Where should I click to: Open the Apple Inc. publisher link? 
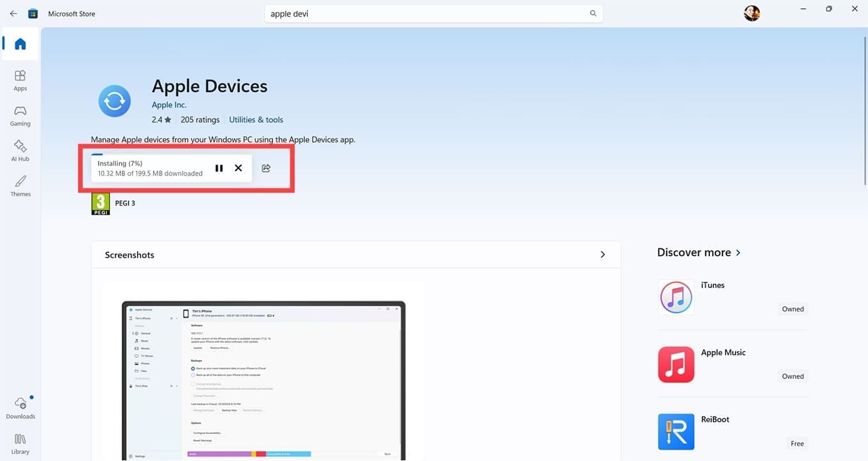tap(169, 105)
